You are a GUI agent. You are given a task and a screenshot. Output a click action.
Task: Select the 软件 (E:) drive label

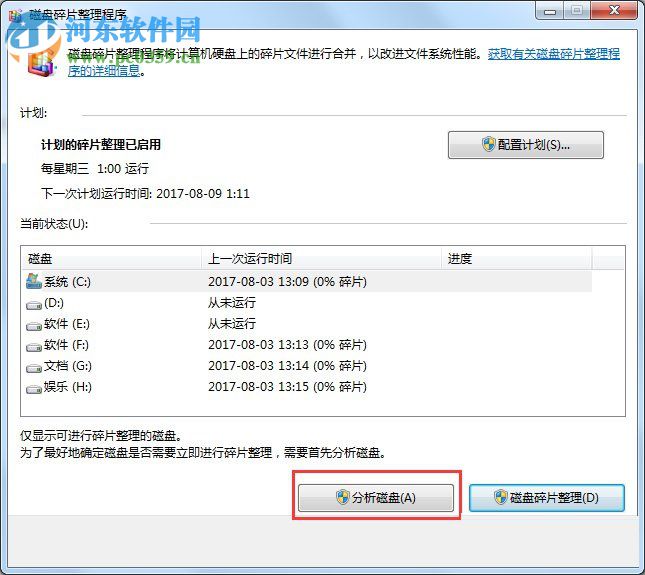67,324
